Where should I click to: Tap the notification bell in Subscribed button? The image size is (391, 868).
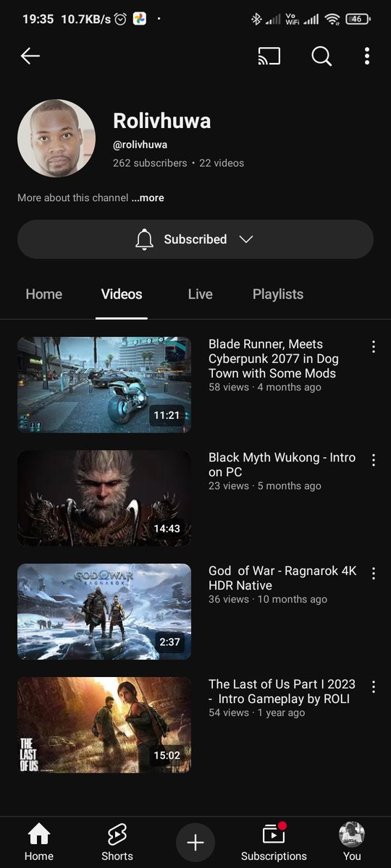click(145, 239)
